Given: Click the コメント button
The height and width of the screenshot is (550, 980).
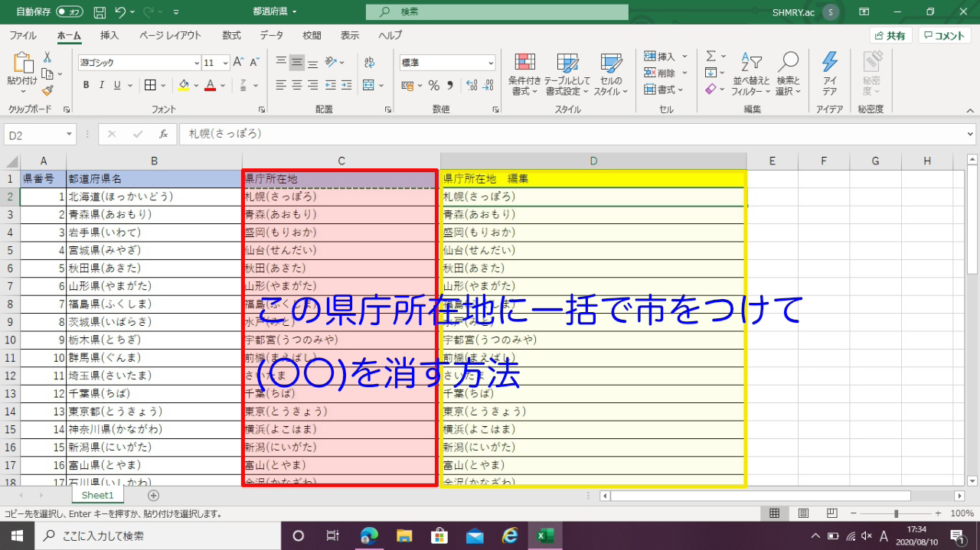Looking at the screenshot, I should 943,35.
